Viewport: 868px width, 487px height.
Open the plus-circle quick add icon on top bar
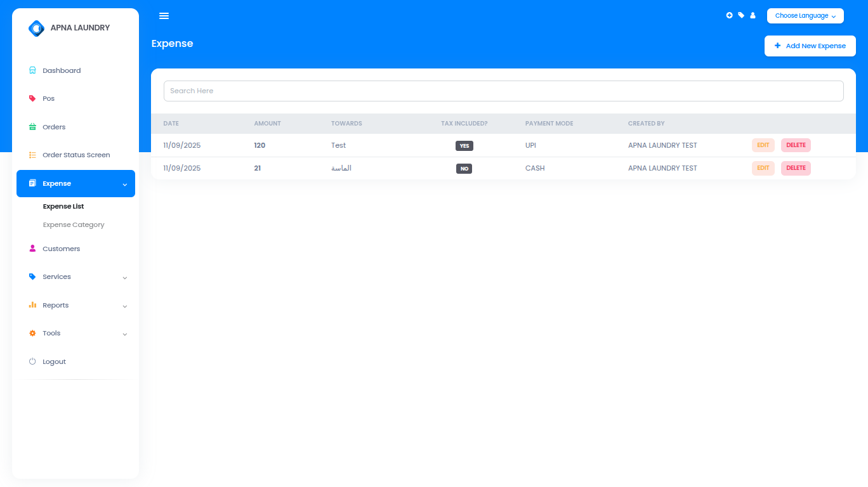[x=729, y=15]
